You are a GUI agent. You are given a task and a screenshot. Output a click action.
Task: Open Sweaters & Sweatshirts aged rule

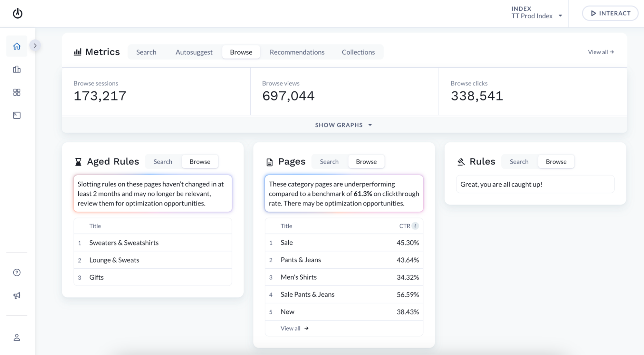click(153, 243)
